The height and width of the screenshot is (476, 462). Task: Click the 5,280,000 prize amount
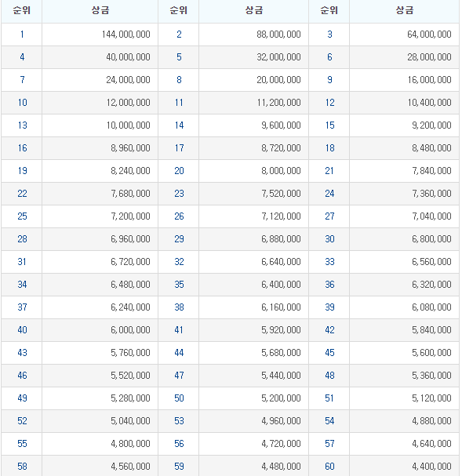pos(130,398)
